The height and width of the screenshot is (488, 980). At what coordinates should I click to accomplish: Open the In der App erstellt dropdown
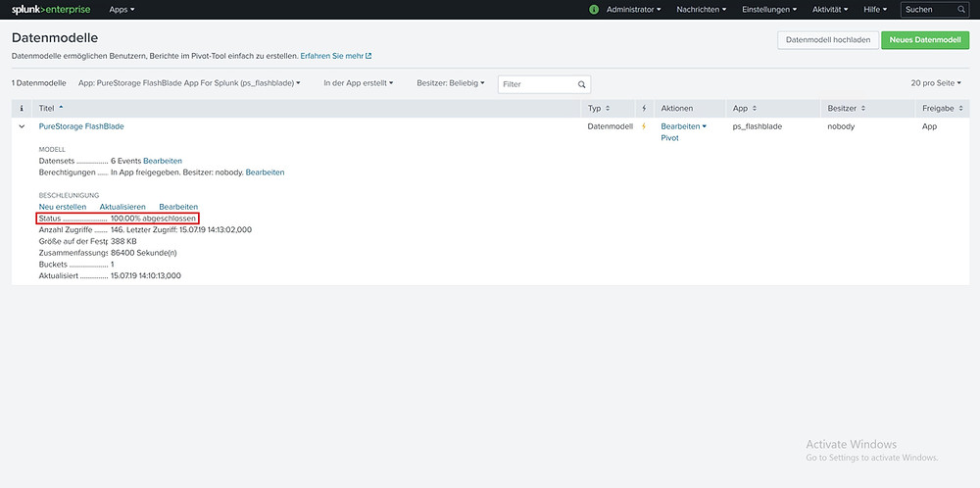(358, 82)
